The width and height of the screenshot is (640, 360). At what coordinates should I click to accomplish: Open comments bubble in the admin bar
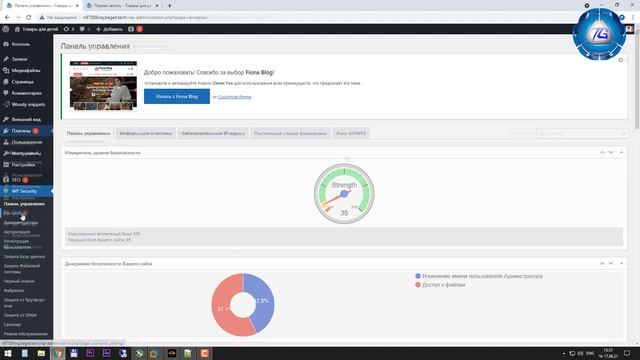[x=84, y=29]
